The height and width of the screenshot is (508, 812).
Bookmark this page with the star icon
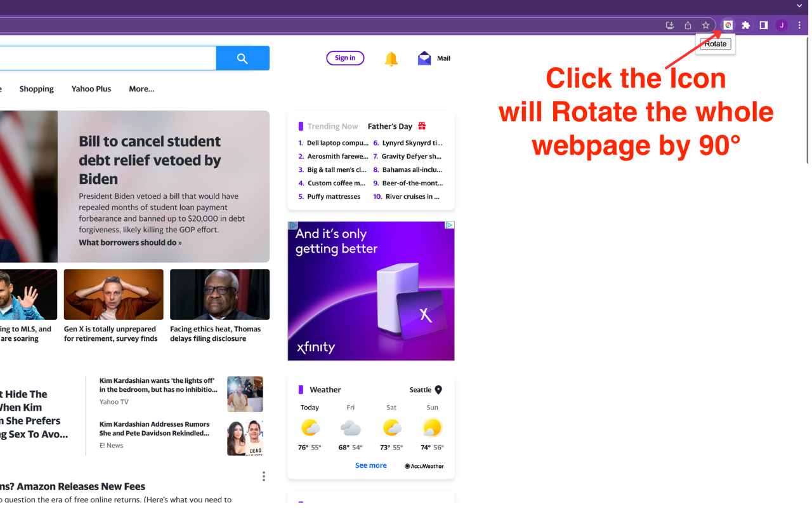click(705, 25)
